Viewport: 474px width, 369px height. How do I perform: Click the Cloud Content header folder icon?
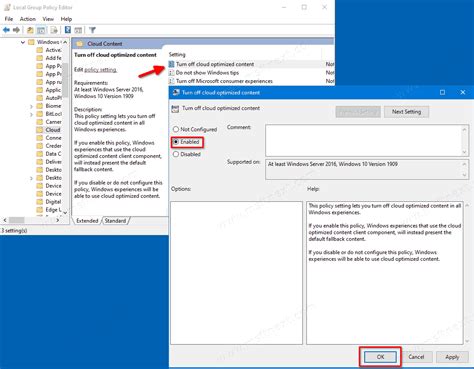coord(79,44)
